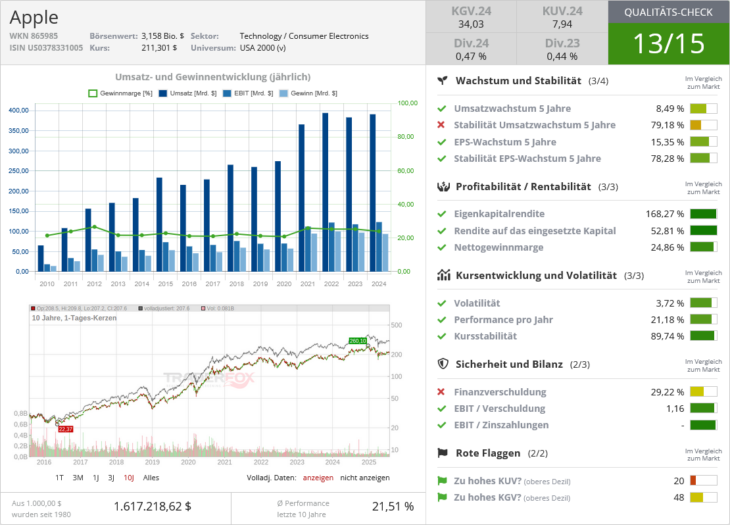Click the green checkmark beside EBIT / Zinszahlungen

tap(442, 424)
